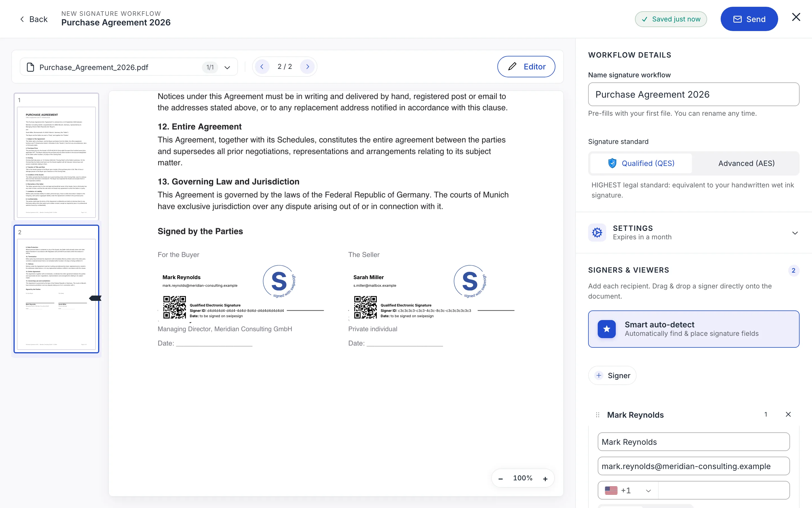812x508 pixels.
Task: Select page 1 thumbnail
Action: 56,157
